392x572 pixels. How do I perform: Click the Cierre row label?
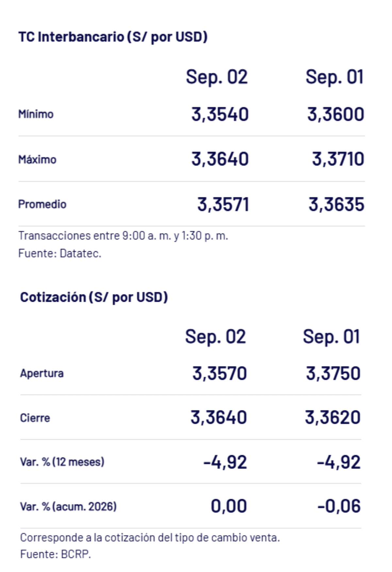[x=35, y=418]
